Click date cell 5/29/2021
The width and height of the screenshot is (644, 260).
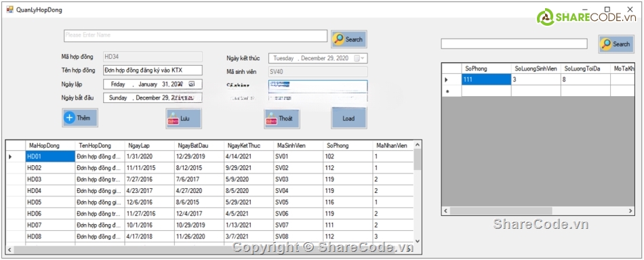248,202
